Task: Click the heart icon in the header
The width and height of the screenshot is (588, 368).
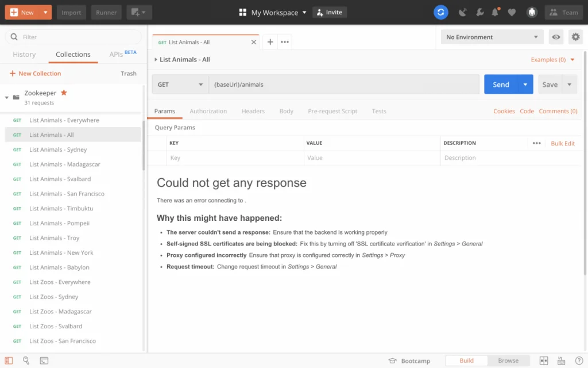Action: pos(512,11)
